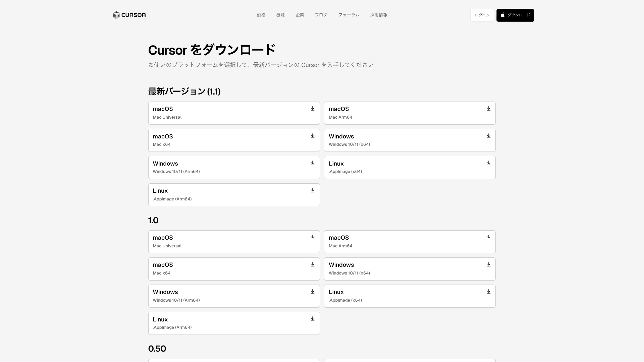Click download icon for latest Mac x64

tap(313, 136)
